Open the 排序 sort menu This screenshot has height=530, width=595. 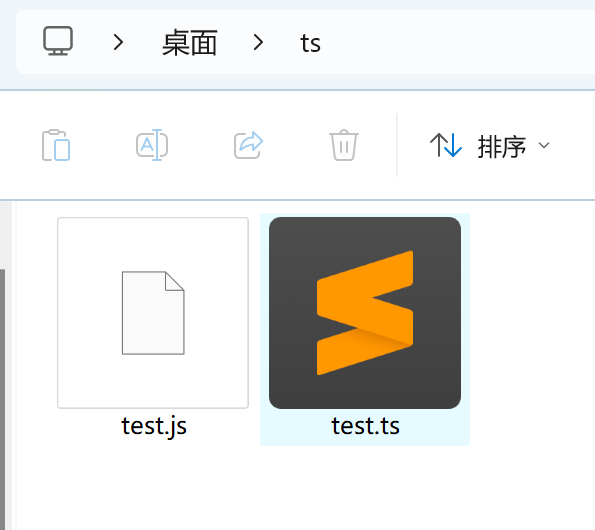490,146
